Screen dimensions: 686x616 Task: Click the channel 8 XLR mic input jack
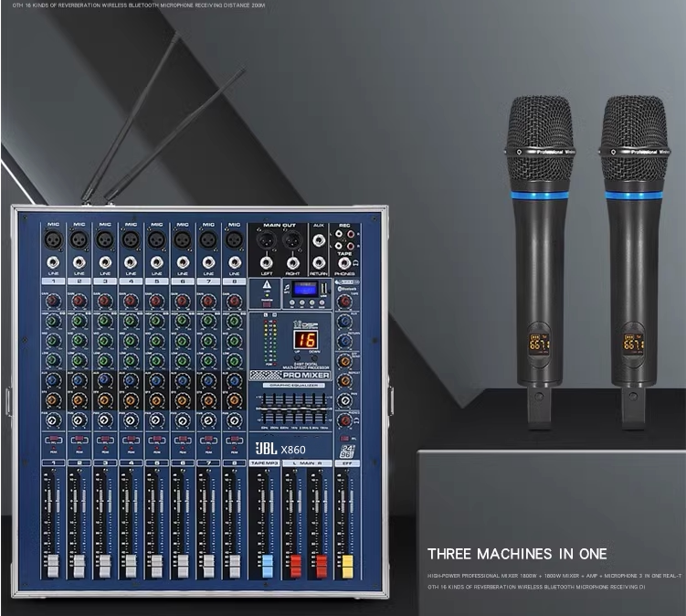[x=234, y=239]
